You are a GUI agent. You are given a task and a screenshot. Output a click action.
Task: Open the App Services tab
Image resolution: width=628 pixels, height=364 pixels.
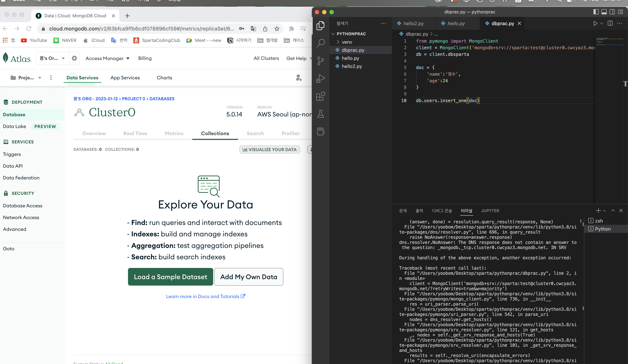(125, 78)
